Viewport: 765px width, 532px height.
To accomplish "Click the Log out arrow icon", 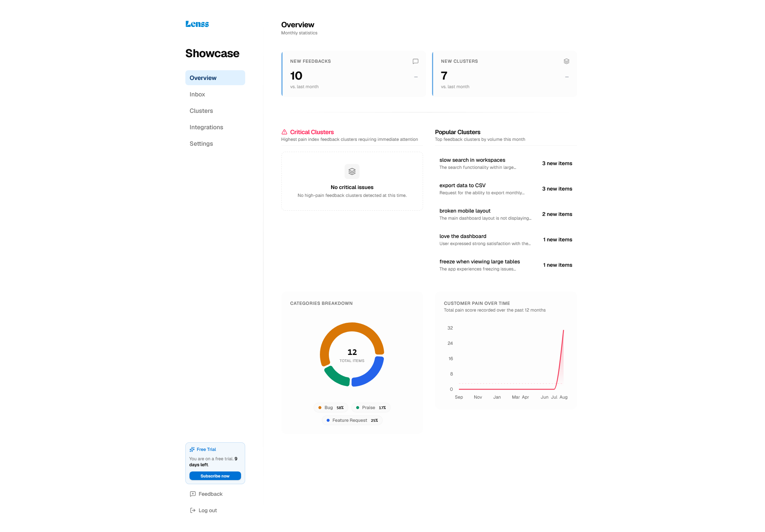I will pyautogui.click(x=193, y=510).
